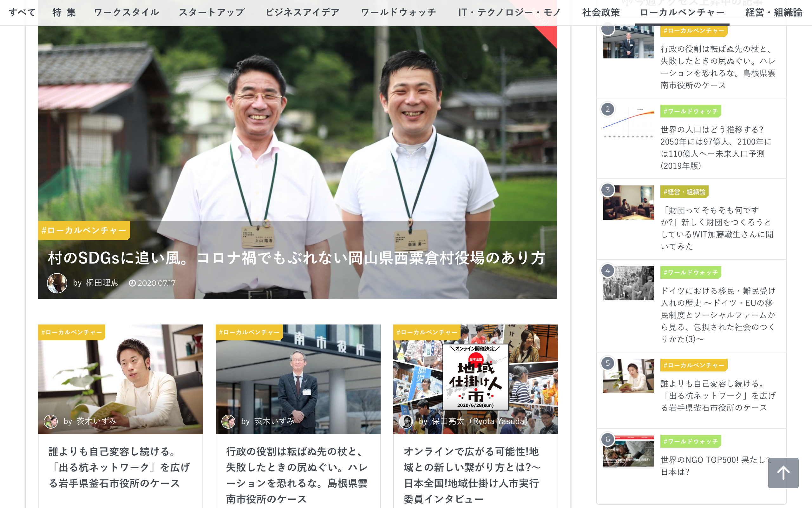Click 茨木いずみ avatar on 釜石市役所 card
Image resolution: width=812 pixels, height=508 pixels.
pos(51,421)
